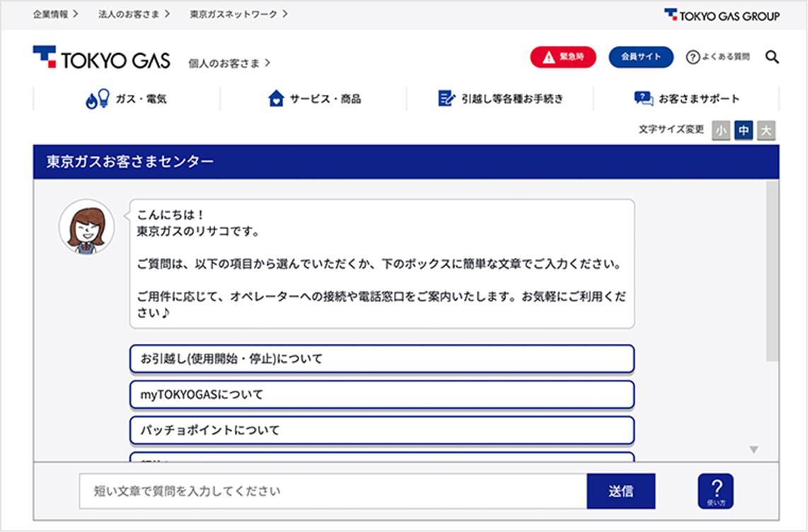Open the 個人のお客さま link
Viewport: 808px width, 532px height.
point(229,64)
